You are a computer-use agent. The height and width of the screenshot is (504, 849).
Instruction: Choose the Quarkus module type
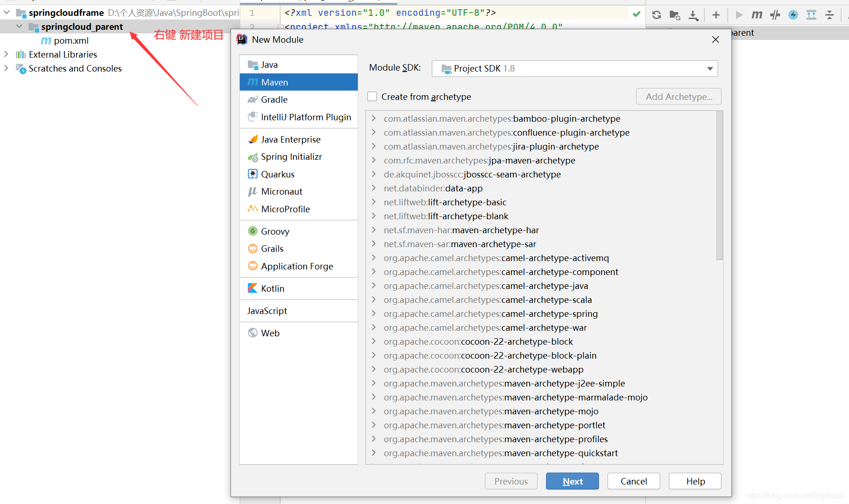[x=299, y=174]
